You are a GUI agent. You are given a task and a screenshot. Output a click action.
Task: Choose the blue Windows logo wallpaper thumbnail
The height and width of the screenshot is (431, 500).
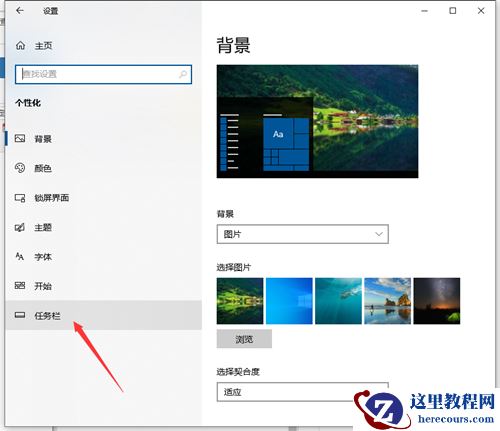[289, 301]
